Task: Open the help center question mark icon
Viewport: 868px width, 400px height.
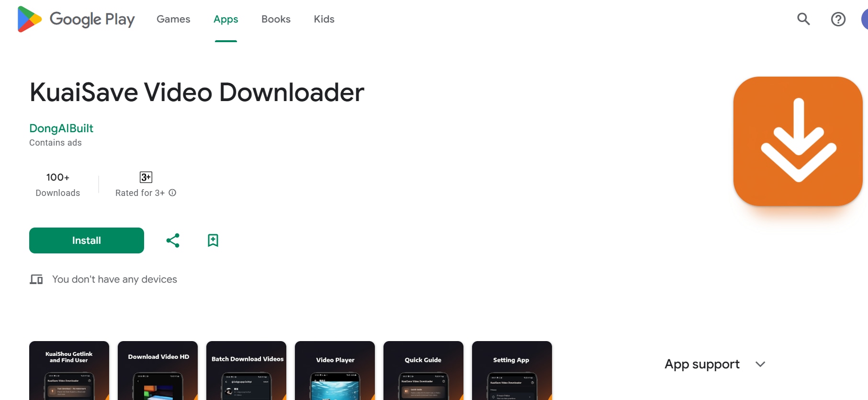Action: pyautogui.click(x=838, y=19)
